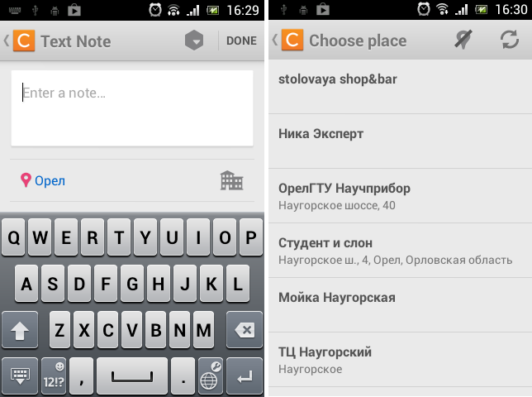The height and width of the screenshot is (397, 532).
Task: Tap the G key on keyboard
Action: [x=132, y=284]
